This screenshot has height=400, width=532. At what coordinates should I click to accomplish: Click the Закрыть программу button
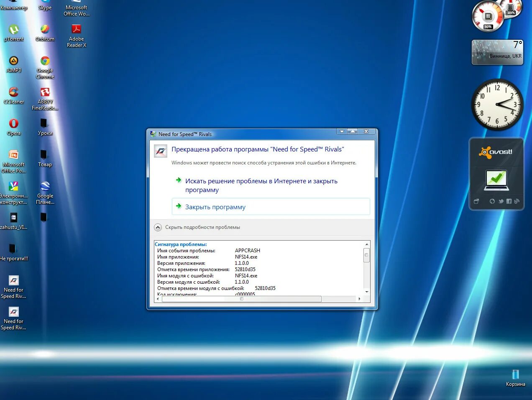271,207
